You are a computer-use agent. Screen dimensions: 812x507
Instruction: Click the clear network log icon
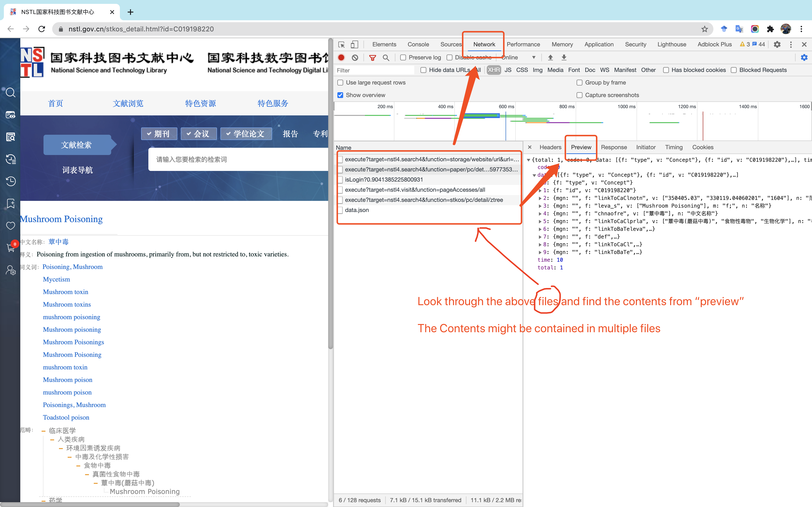(x=355, y=58)
